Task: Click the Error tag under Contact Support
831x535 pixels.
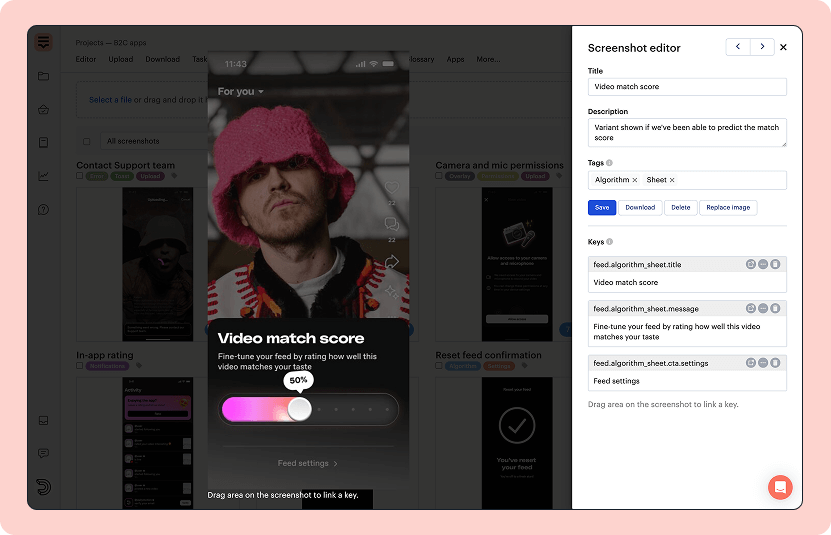Action: (x=97, y=176)
